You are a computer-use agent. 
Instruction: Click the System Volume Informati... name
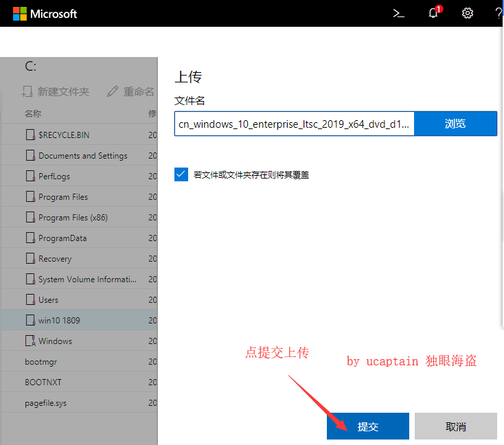coord(87,279)
